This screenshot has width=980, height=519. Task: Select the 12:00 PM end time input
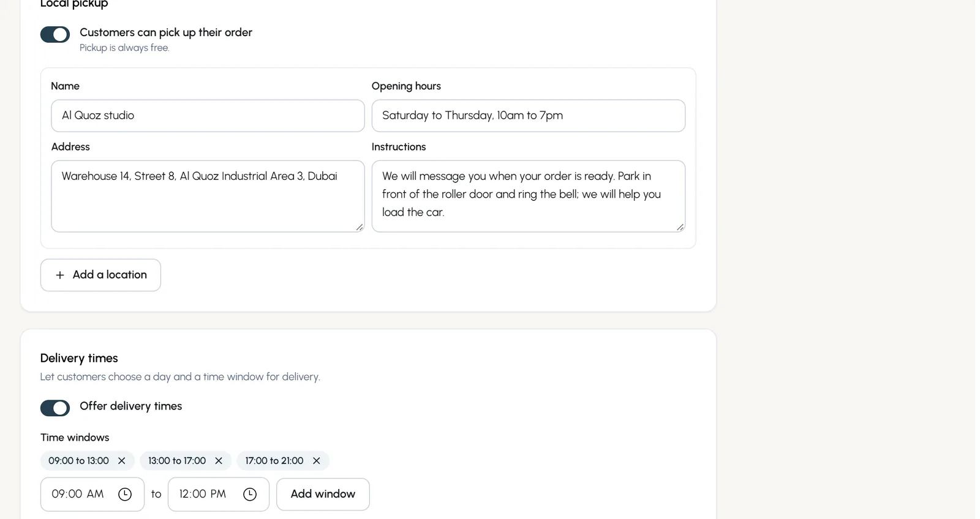(219, 495)
